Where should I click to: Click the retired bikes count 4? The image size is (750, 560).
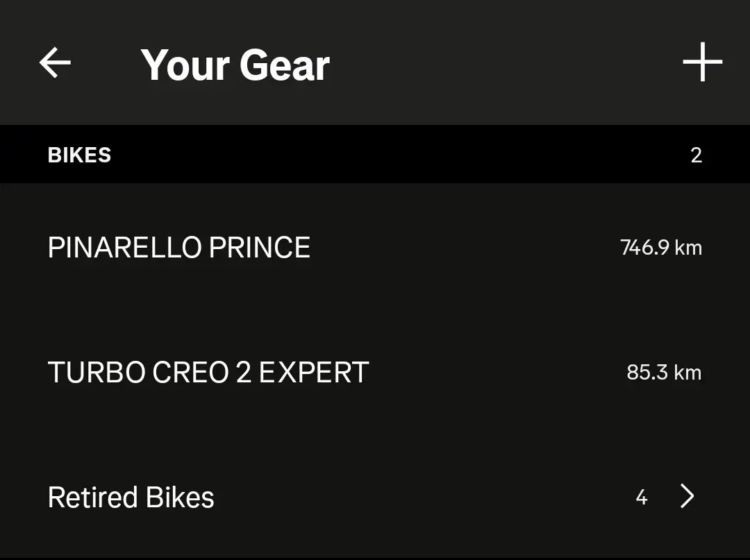[641, 497]
